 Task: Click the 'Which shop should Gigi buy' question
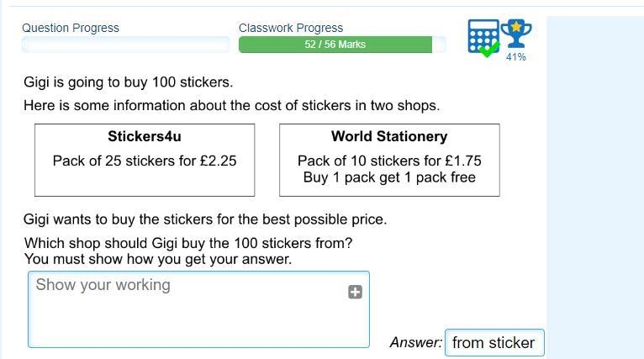(x=188, y=243)
